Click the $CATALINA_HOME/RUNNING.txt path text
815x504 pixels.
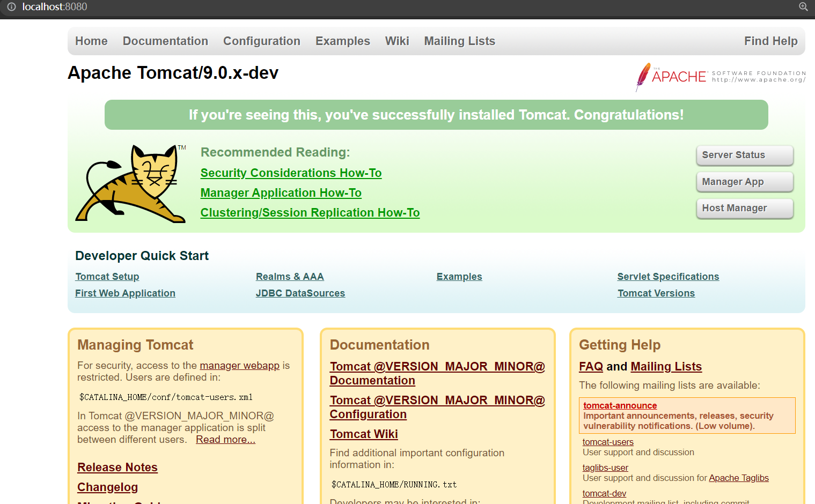[394, 485]
